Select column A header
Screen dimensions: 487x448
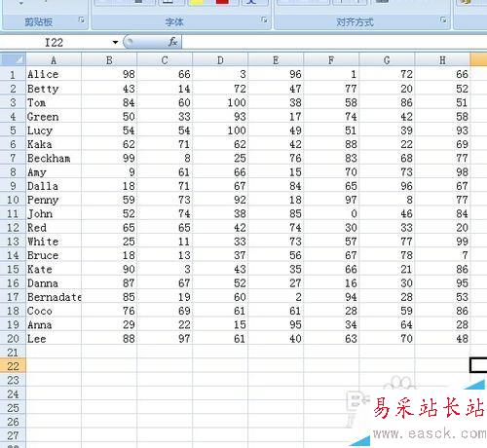(x=54, y=60)
